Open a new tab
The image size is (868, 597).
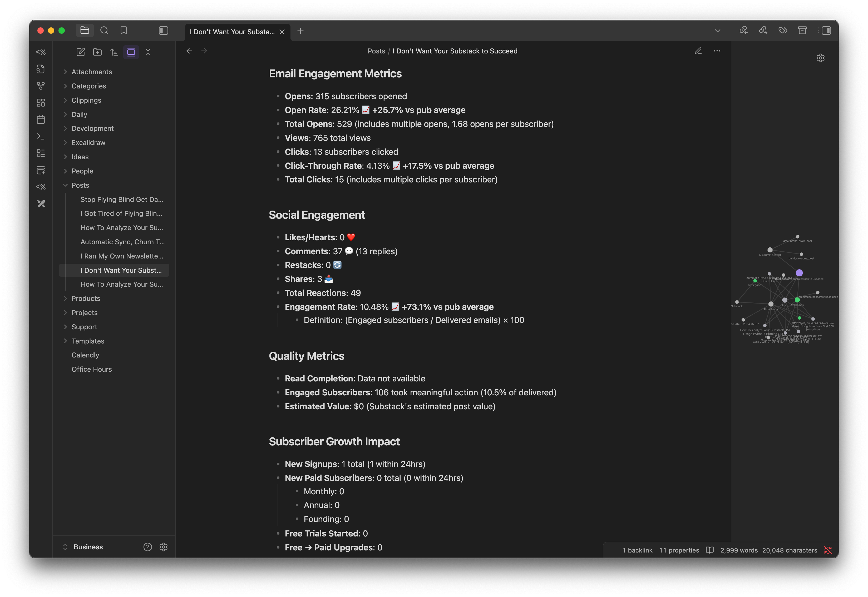[x=300, y=31]
